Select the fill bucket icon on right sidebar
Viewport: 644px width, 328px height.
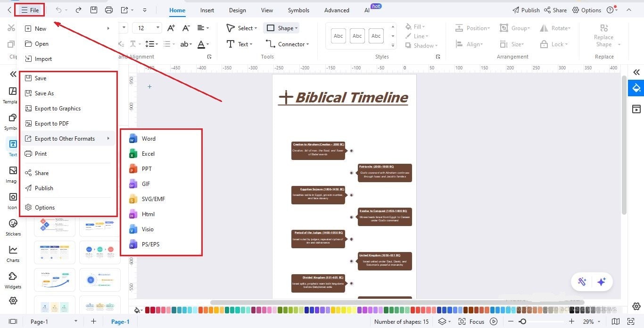coord(636,88)
